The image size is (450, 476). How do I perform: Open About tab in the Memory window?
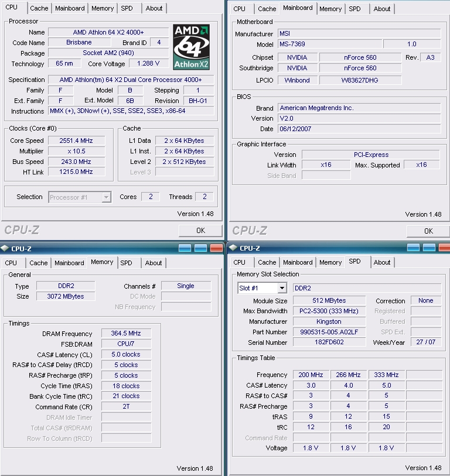click(x=154, y=263)
